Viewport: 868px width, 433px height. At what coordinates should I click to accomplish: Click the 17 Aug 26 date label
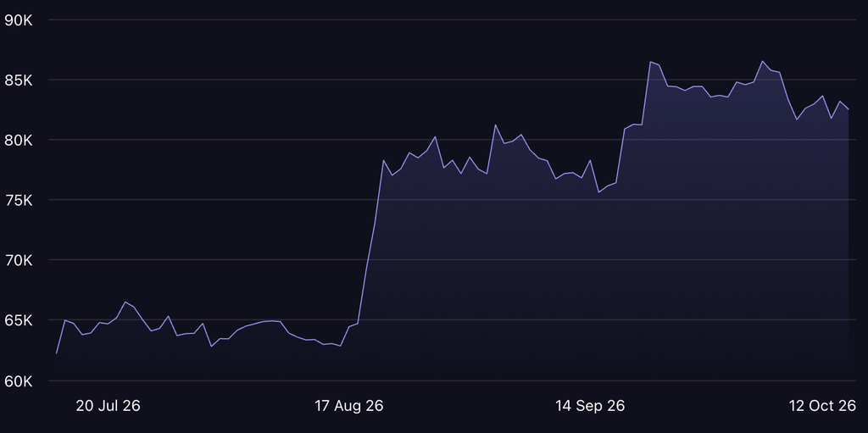[x=349, y=406]
